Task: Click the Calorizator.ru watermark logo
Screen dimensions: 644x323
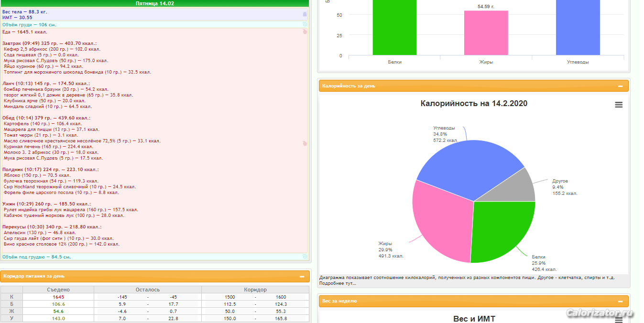Action: click(600, 313)
